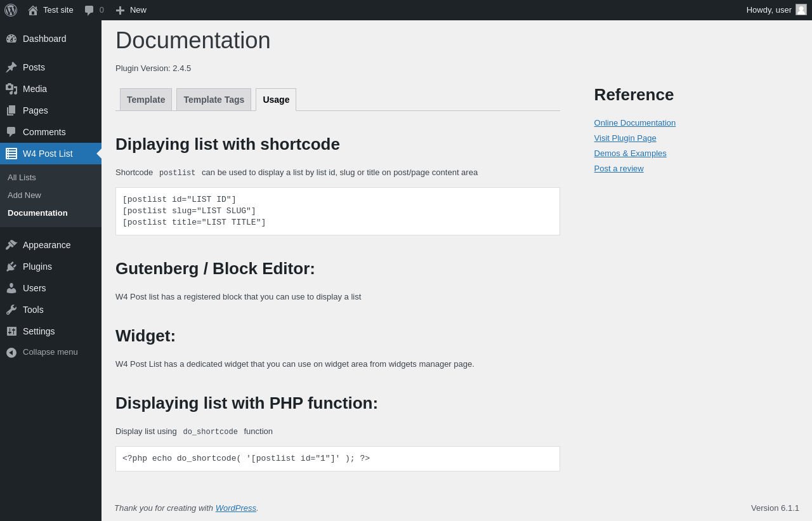Screen dimensions: 812x521
Task: Select Add New under W4 Post List
Action: [x=24, y=195]
